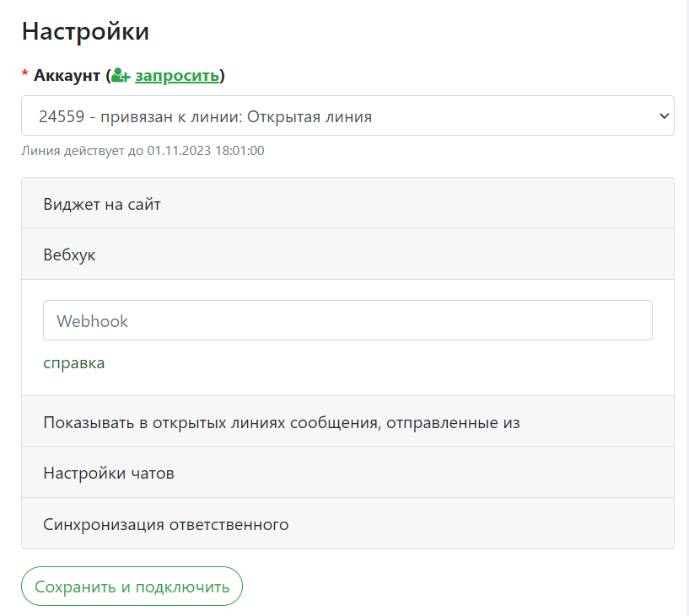Click the 01.11.2023 18:01:00 expiry date text
The height and width of the screenshot is (616, 689).
(206, 151)
